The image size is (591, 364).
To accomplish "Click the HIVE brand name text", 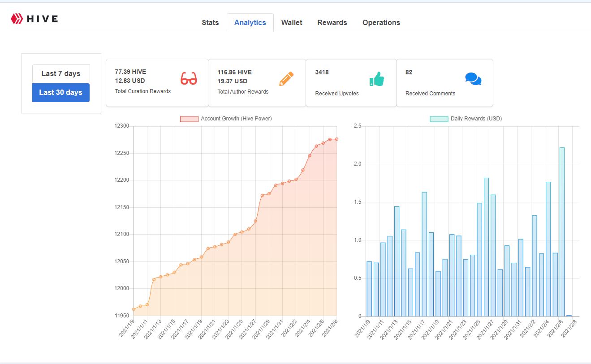I will [x=43, y=19].
